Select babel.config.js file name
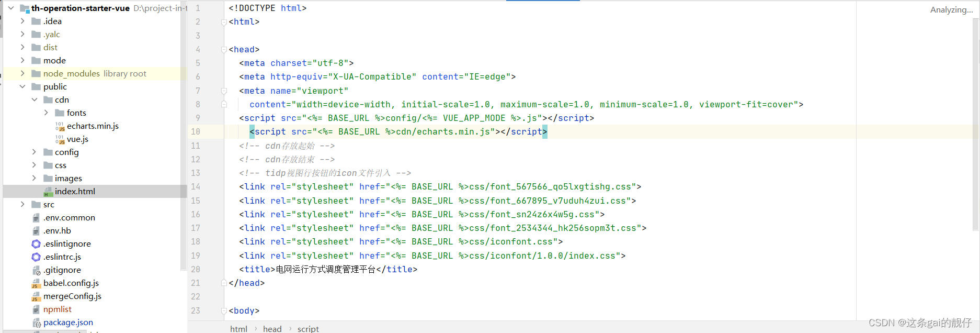Image resolution: width=980 pixels, height=333 pixels. (71, 283)
